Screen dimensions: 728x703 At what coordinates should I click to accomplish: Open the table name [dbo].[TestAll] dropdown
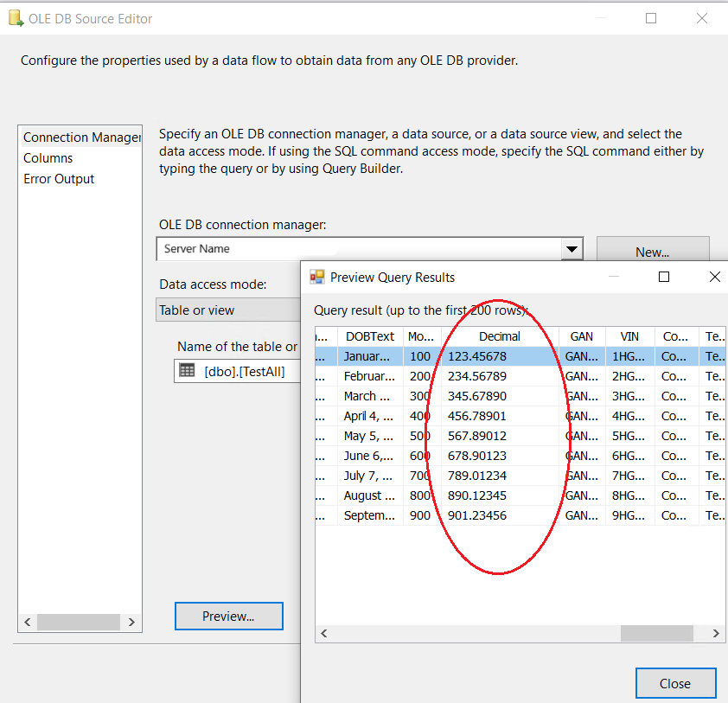(242, 372)
